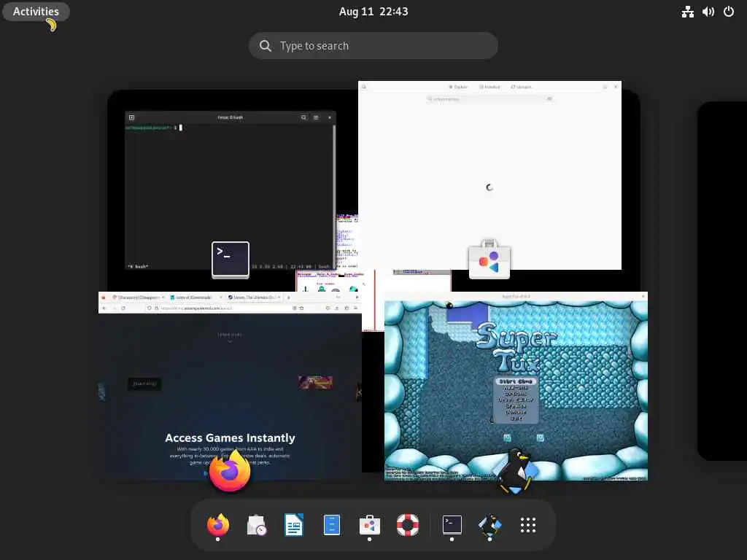Launch Firefox from the dock
Image resolution: width=747 pixels, height=560 pixels.
click(217, 525)
